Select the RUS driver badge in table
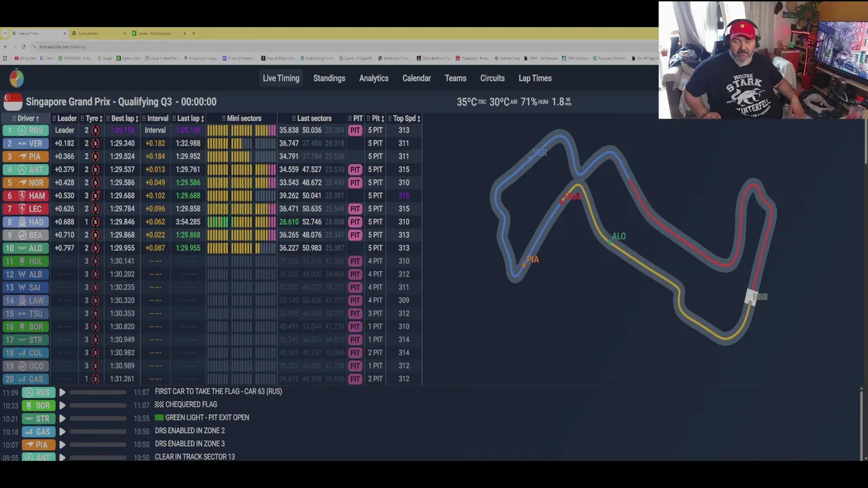 [25, 130]
